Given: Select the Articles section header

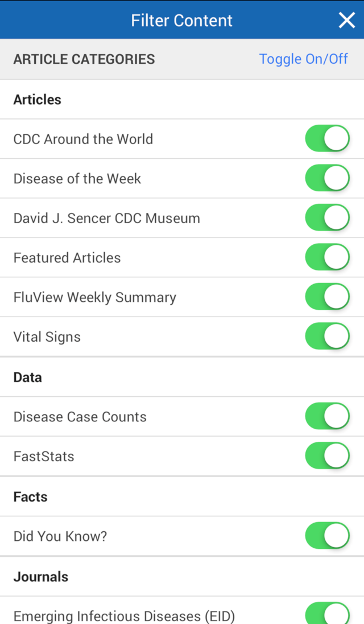Looking at the screenshot, I should pyautogui.click(x=38, y=100).
